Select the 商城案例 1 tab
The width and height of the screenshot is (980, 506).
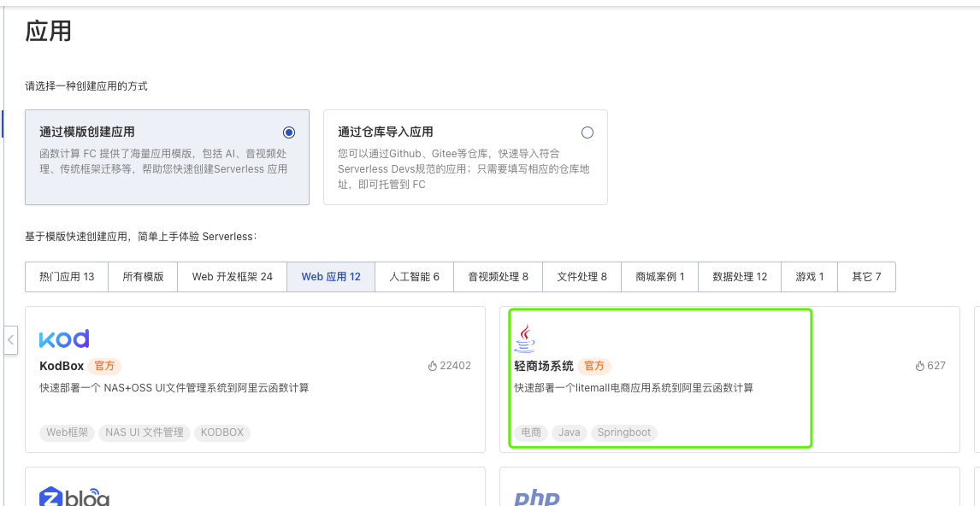(x=660, y=277)
